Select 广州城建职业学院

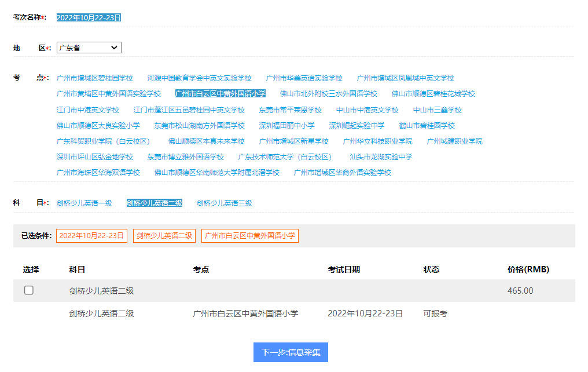(454, 141)
